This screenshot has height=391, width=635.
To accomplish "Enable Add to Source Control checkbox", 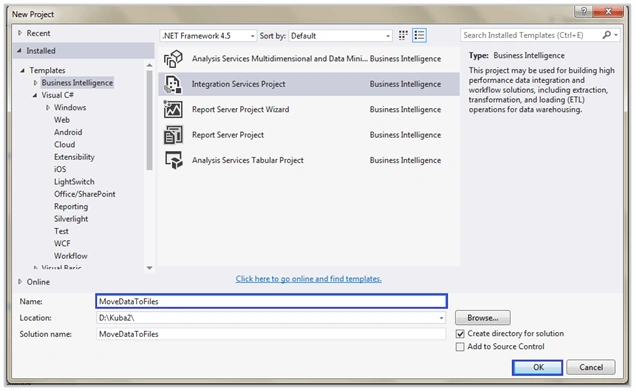I will point(460,347).
